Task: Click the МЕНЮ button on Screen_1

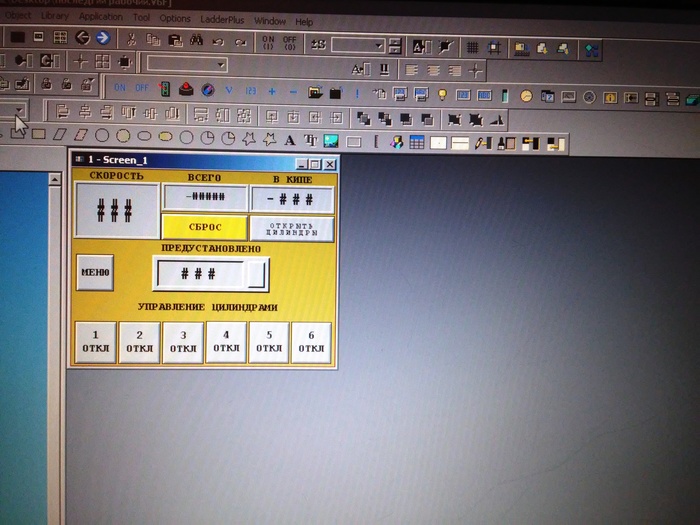Action: tap(95, 271)
